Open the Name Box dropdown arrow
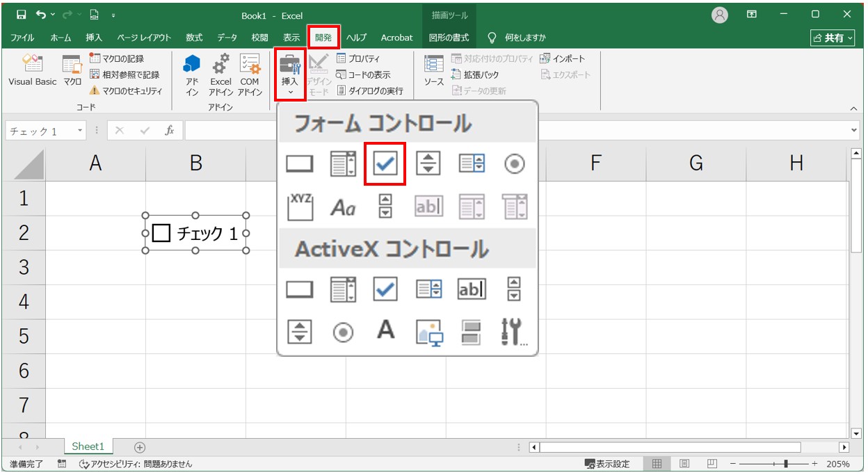 coord(81,131)
